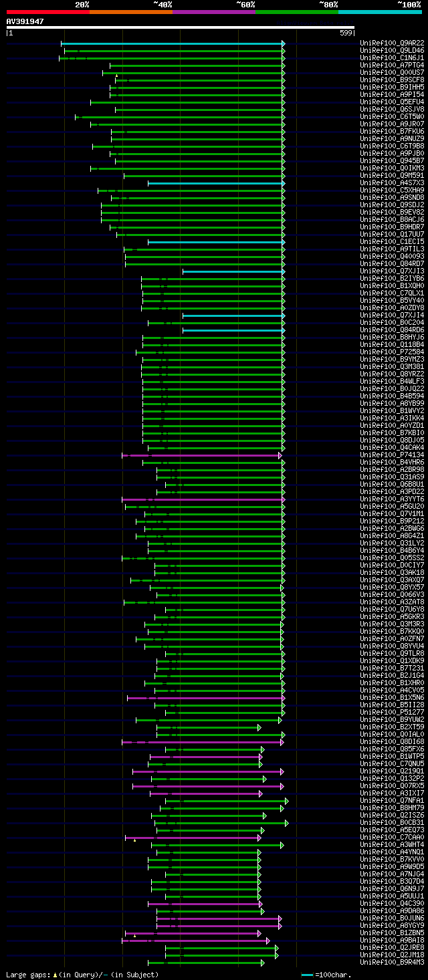Click the UniRef100_A4S7X3 label

click(392, 182)
